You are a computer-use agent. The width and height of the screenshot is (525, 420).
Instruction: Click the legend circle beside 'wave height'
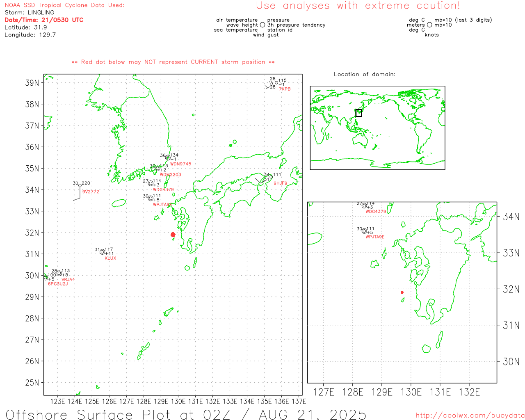click(x=262, y=25)
